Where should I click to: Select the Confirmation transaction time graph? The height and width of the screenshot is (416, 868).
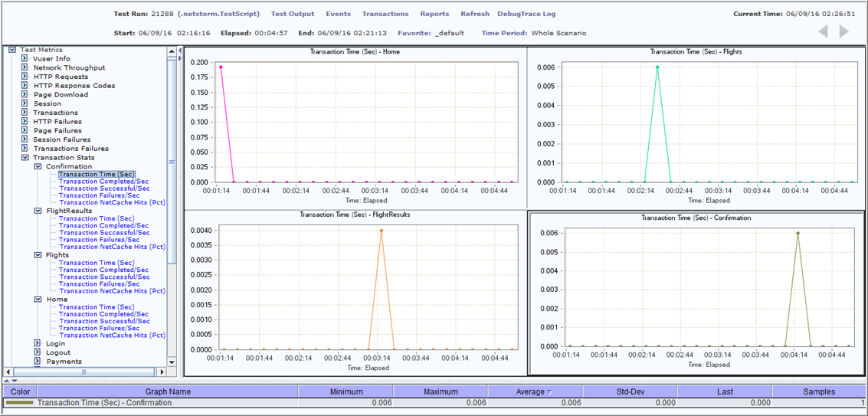[696, 293]
